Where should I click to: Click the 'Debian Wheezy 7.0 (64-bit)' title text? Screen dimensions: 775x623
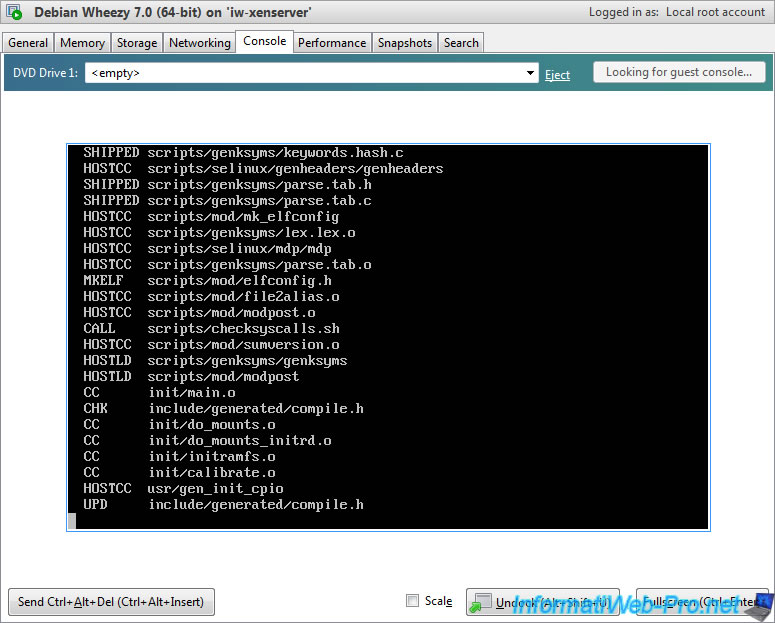[x=118, y=12]
